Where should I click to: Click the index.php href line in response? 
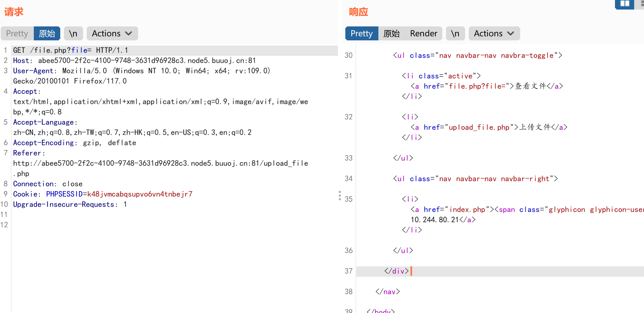[527, 210]
